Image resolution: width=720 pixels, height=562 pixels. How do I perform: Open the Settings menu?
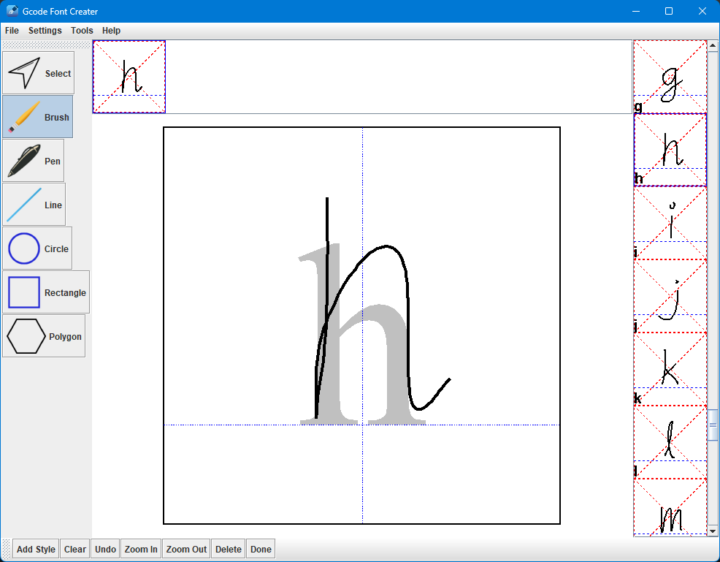(45, 30)
